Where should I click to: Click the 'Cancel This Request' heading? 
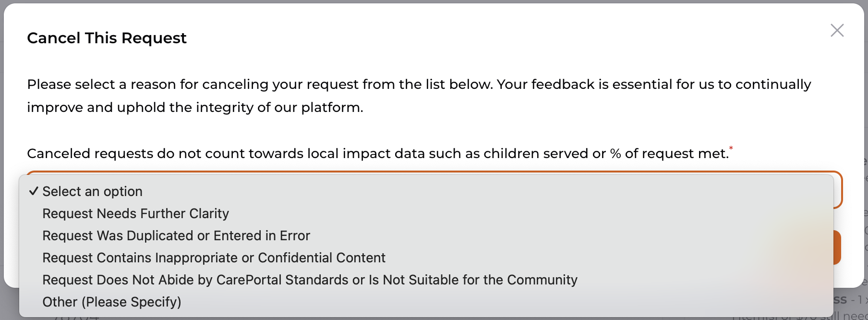pos(107,38)
